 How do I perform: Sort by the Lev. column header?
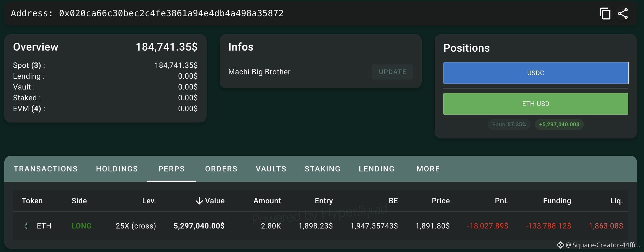click(x=149, y=201)
